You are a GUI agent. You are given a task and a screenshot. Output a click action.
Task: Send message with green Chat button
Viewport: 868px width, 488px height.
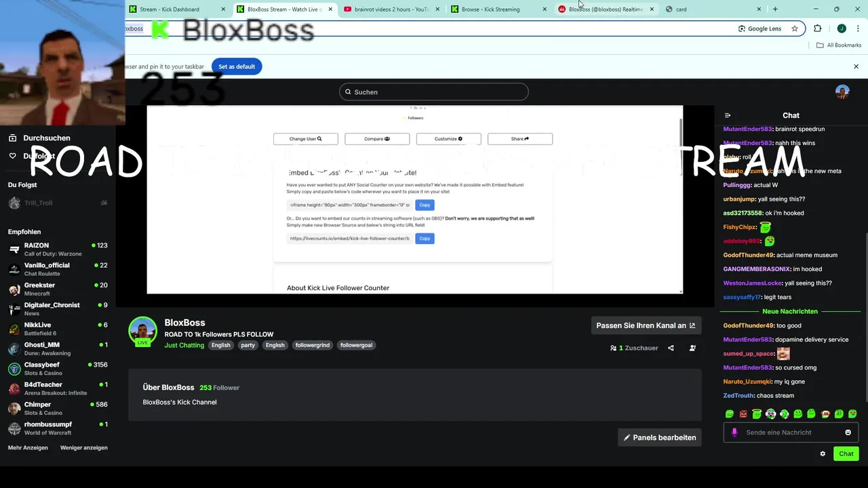pos(846,454)
